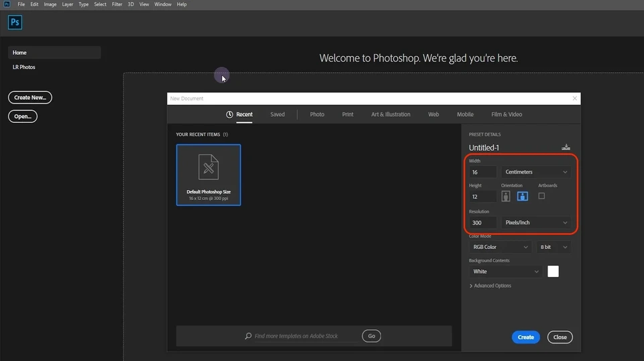Image resolution: width=644 pixels, height=361 pixels.
Task: Switch to the Web tab
Action: pyautogui.click(x=433, y=115)
